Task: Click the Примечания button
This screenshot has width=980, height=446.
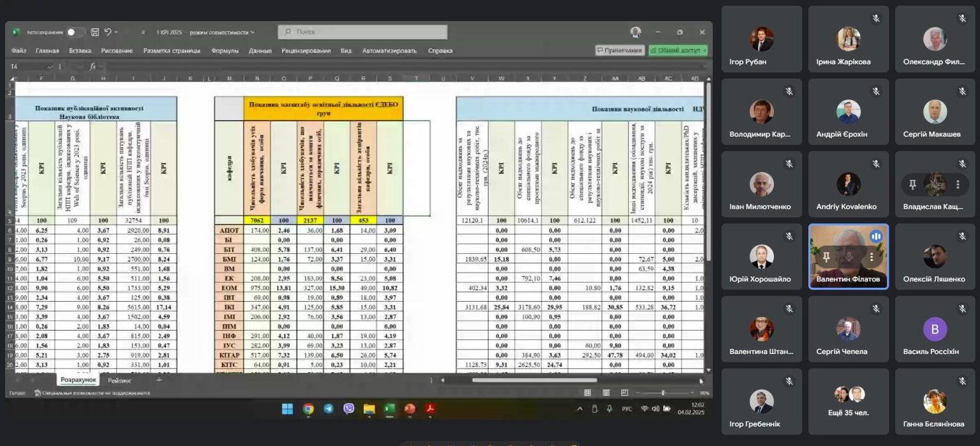Action: [619, 50]
